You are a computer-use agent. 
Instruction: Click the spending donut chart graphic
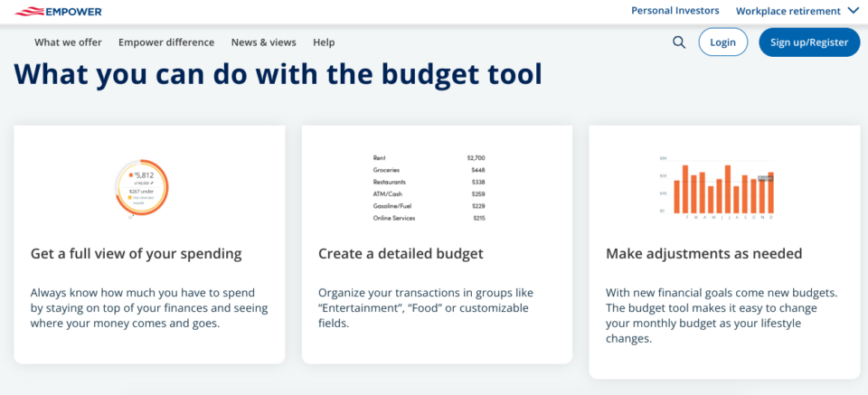click(142, 188)
